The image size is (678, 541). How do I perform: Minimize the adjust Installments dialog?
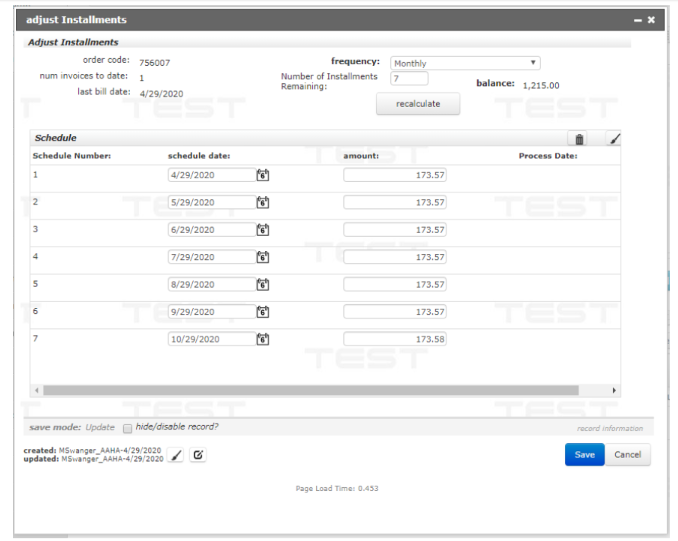coord(637,20)
